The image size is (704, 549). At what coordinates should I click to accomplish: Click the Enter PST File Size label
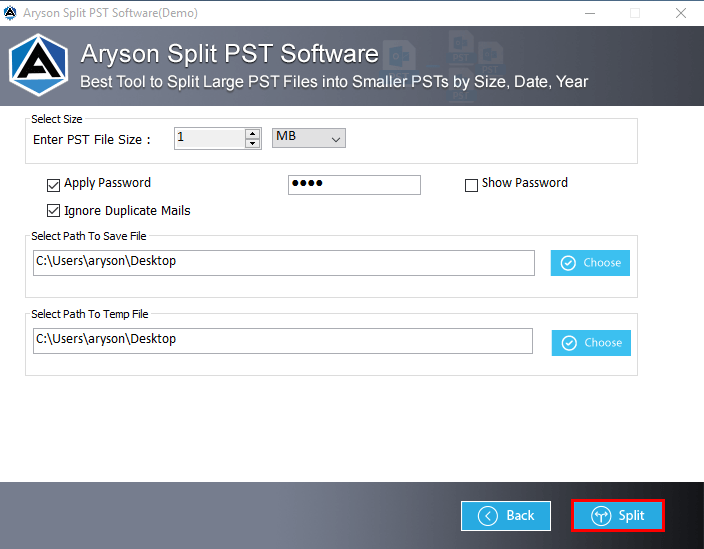[92, 140]
